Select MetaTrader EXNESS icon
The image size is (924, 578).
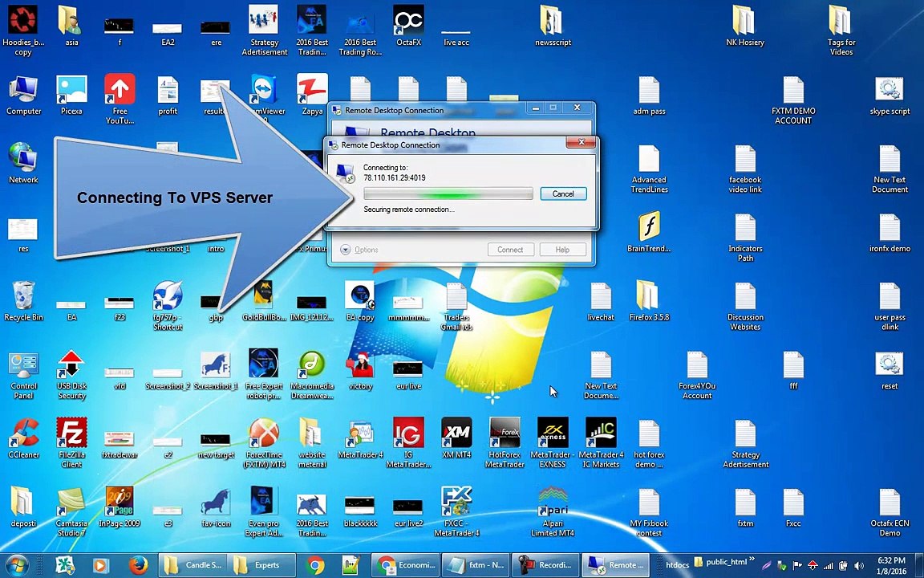pos(552,442)
